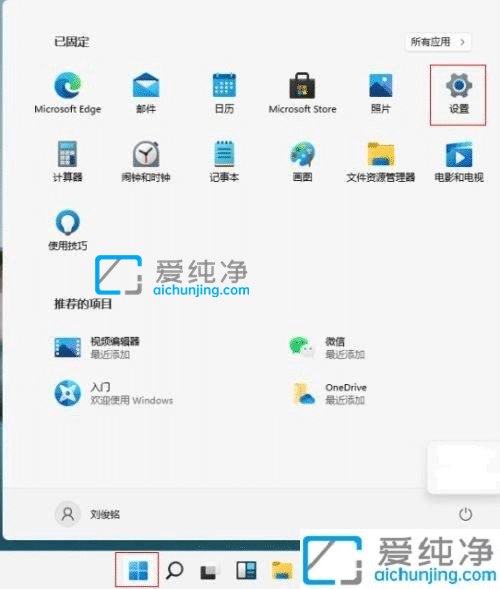
Task: Click the Windows Start button on taskbar
Action: click(x=138, y=570)
